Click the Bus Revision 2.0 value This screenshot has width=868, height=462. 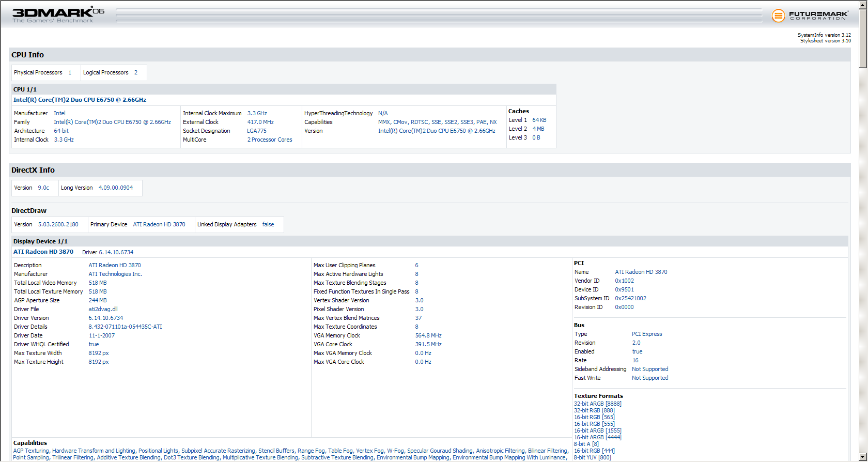(x=636, y=343)
